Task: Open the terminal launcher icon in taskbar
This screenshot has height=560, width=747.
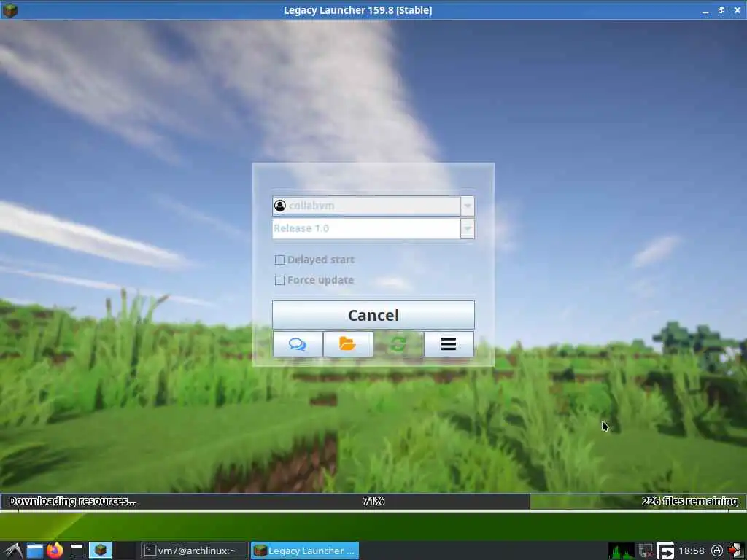Action: [76, 551]
